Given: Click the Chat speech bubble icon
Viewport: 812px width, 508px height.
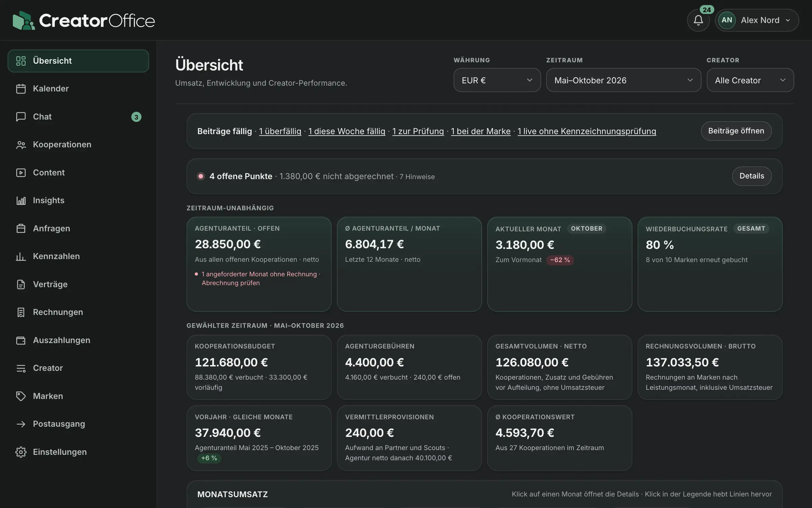Looking at the screenshot, I should pos(21,117).
